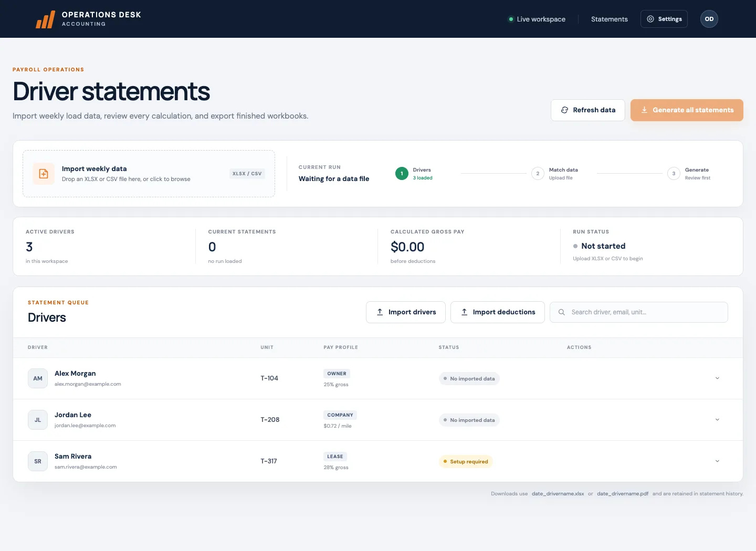The height and width of the screenshot is (551, 756).
Task: Expand Alex Morgan row chevron
Action: coord(717,378)
